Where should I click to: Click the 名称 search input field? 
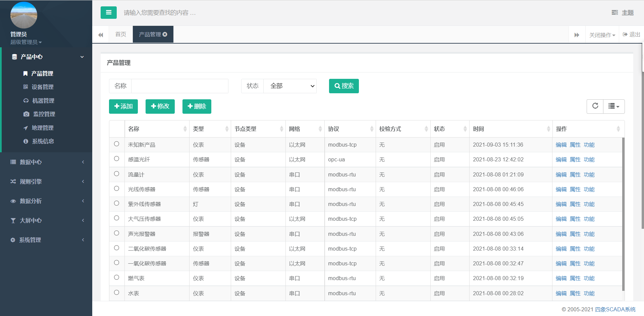179,86
